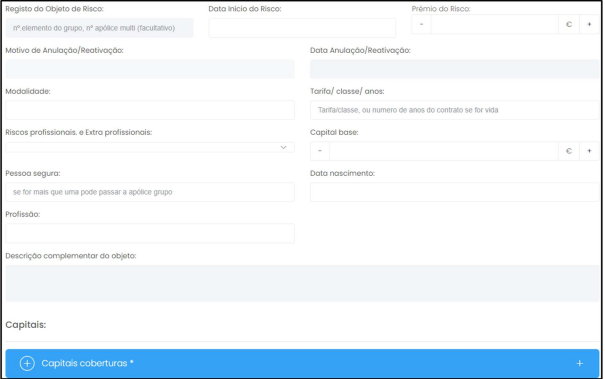Click the Capitais coberturas * title text
605x379 pixels.
coord(87,363)
